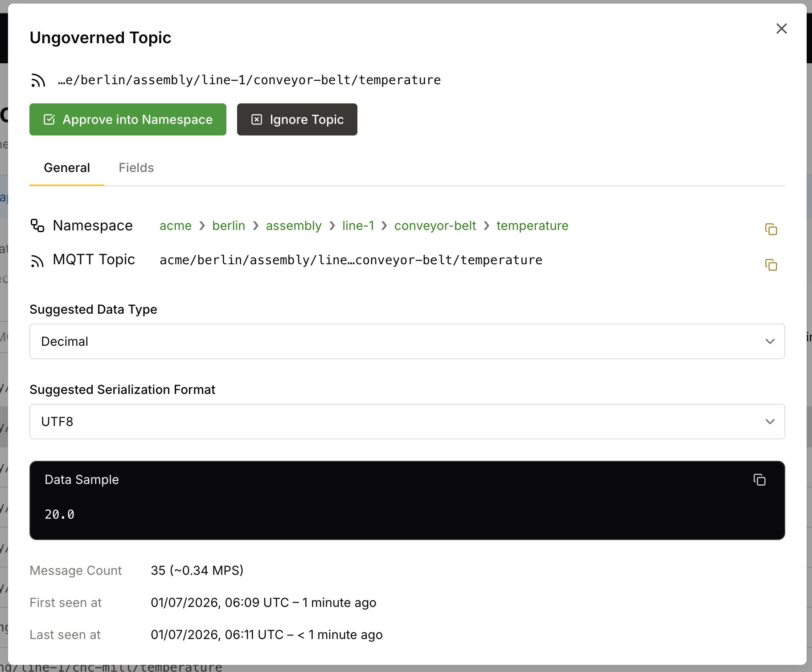This screenshot has width=812, height=672.
Task: Close the Ungoverned Topic dialog
Action: pyautogui.click(x=781, y=29)
